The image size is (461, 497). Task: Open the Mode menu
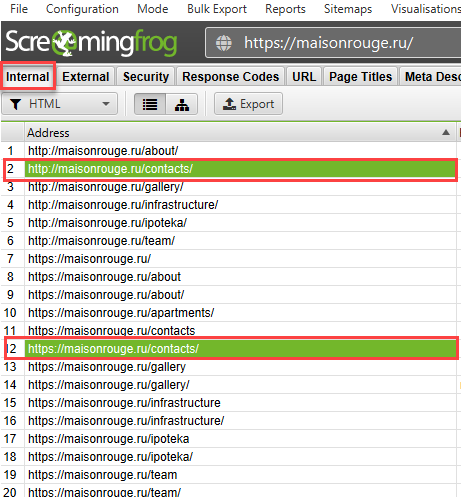point(153,9)
